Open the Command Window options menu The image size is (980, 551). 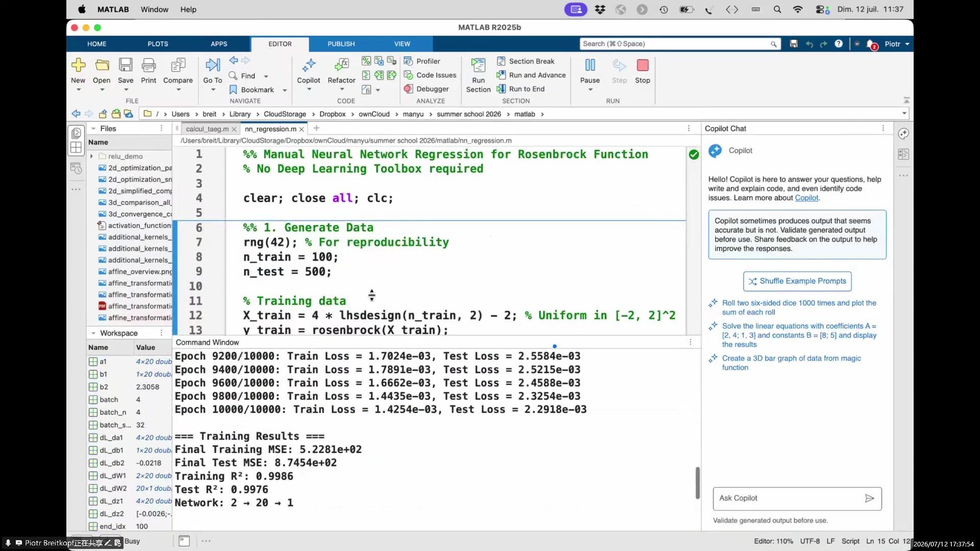[691, 342]
